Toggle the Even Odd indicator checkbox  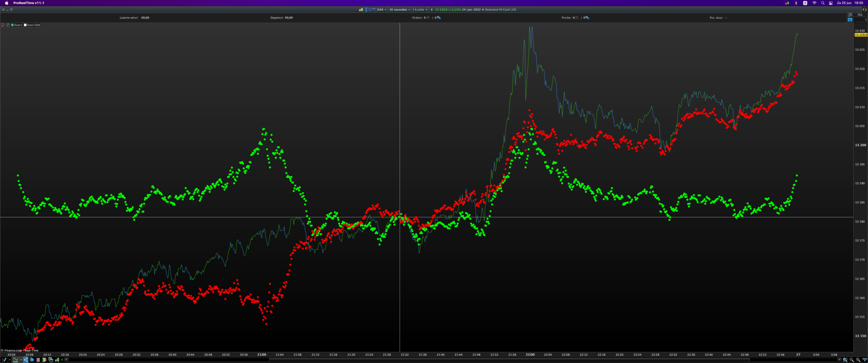[x=25, y=25]
